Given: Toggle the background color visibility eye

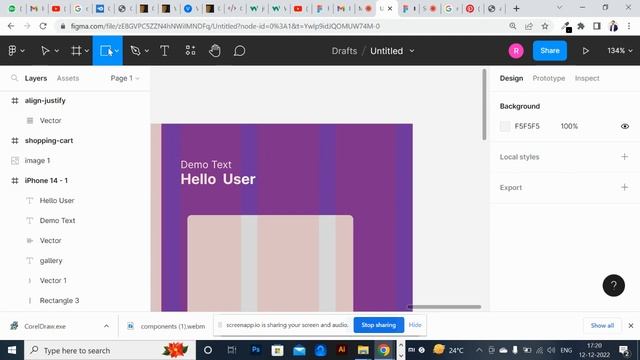Looking at the screenshot, I should tap(624, 126).
